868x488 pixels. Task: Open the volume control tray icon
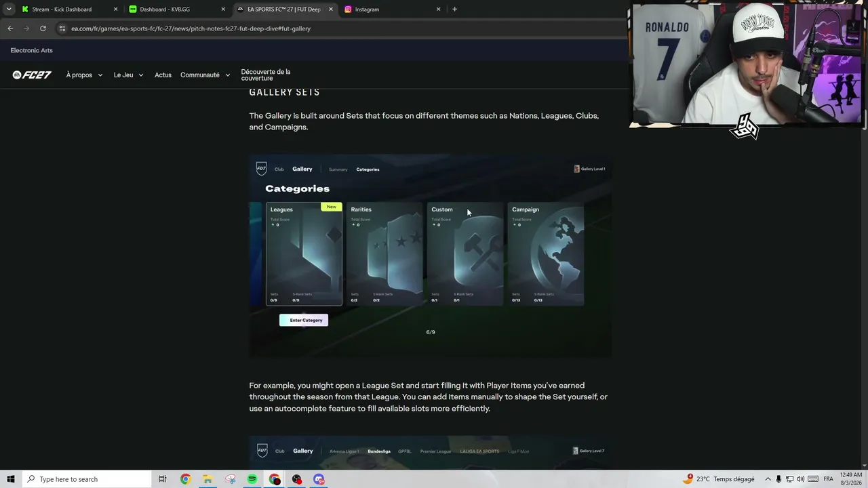[800, 479]
